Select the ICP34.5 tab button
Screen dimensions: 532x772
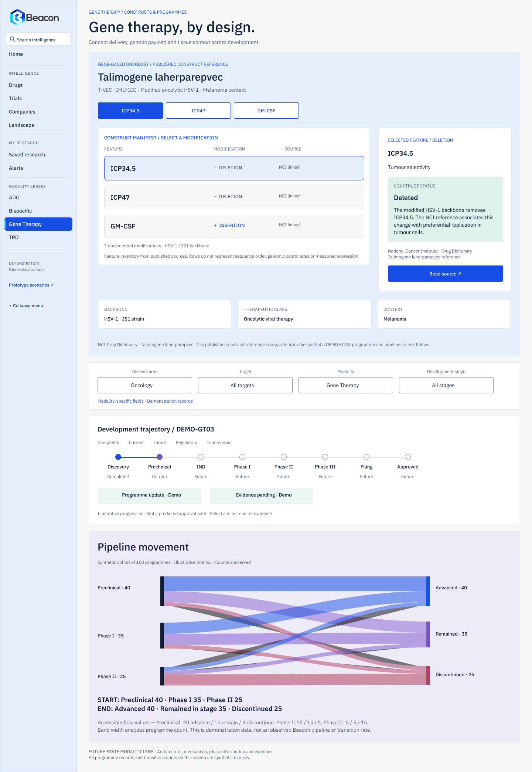[130, 111]
